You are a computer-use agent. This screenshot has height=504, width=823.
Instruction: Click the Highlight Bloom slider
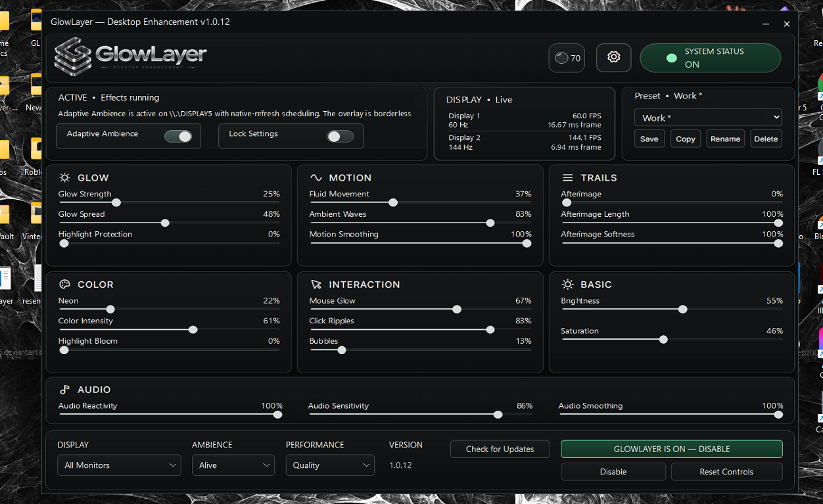click(x=169, y=350)
